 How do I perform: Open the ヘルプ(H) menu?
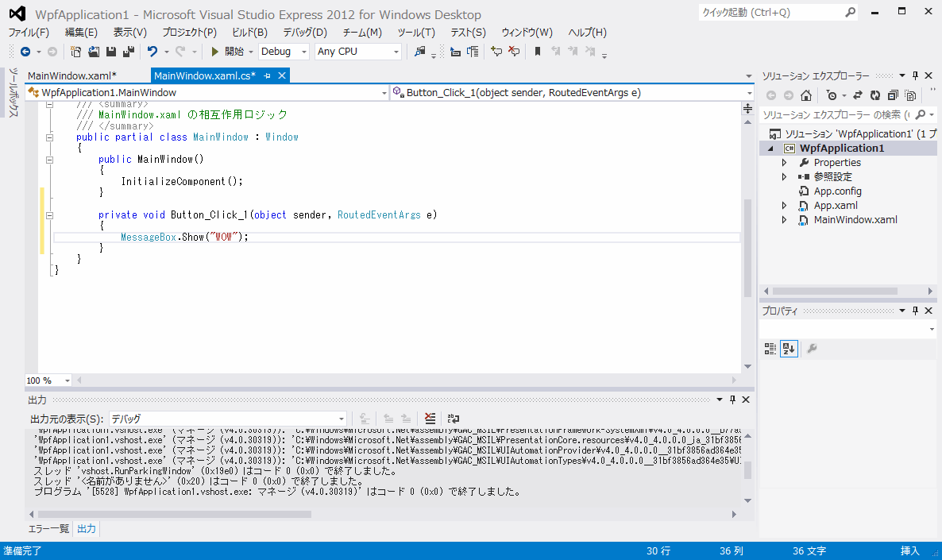(588, 33)
